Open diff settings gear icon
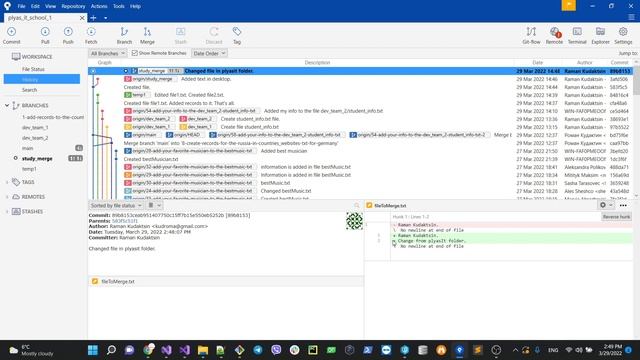Screen dimensions: 640x360 tap(603, 205)
